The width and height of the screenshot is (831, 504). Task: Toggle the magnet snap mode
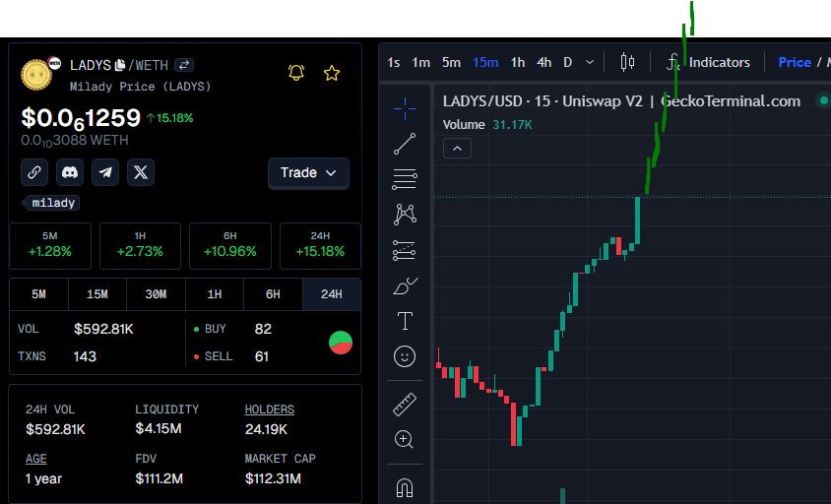tap(405, 487)
